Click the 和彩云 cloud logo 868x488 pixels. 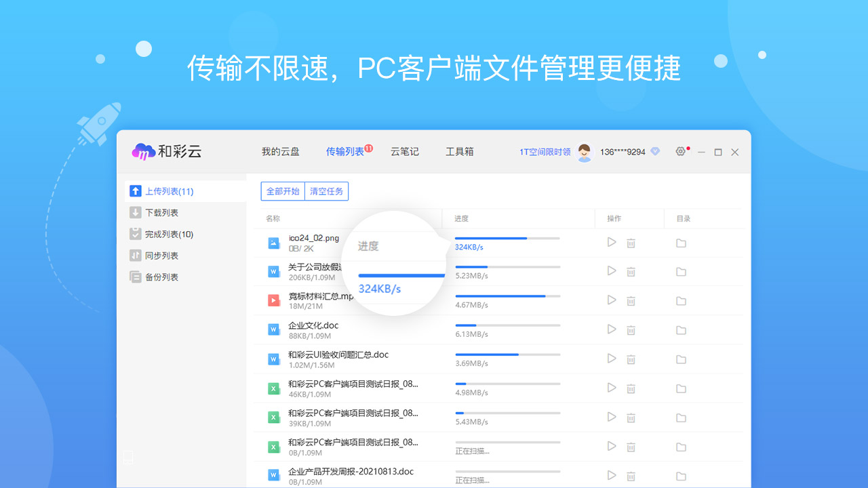[x=167, y=152]
